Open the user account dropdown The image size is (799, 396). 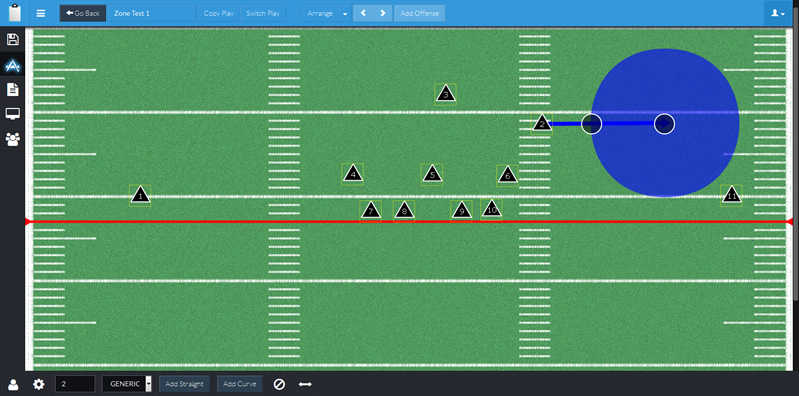[x=778, y=13]
